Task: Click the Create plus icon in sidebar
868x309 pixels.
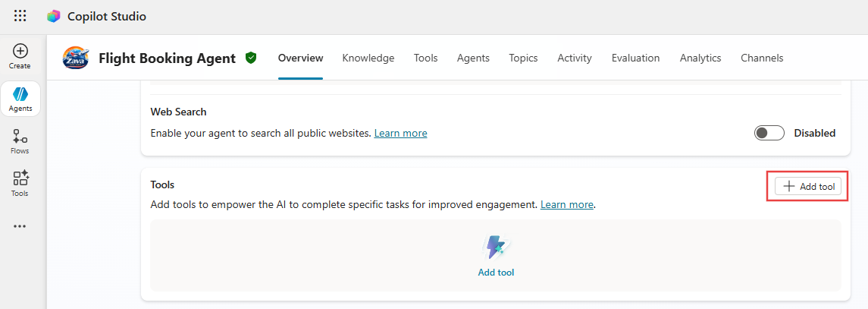Action: tap(20, 51)
